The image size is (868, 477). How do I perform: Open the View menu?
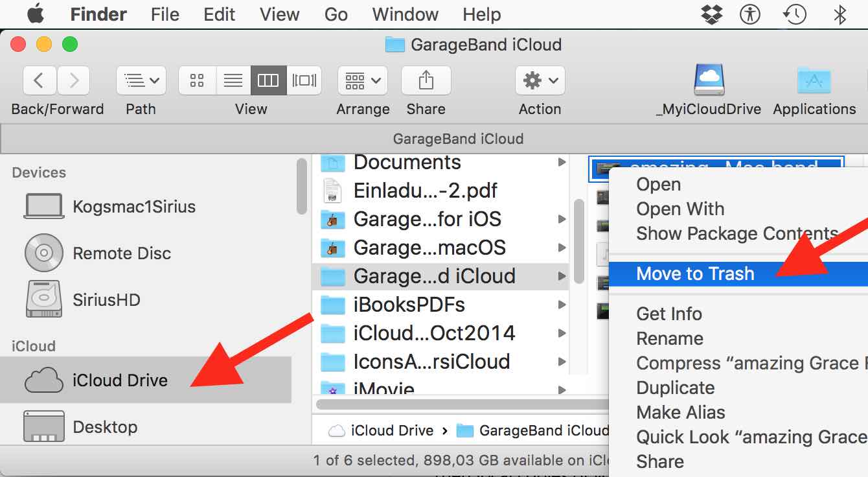(280, 14)
